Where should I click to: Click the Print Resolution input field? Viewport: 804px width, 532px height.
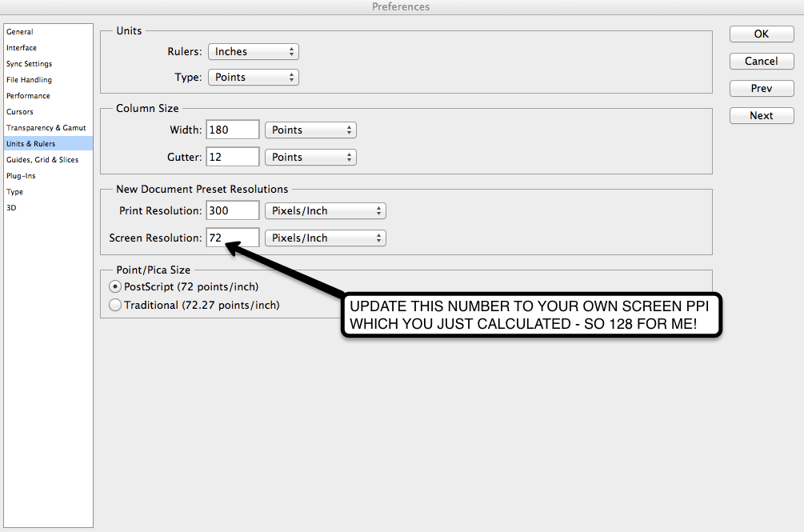coord(233,210)
